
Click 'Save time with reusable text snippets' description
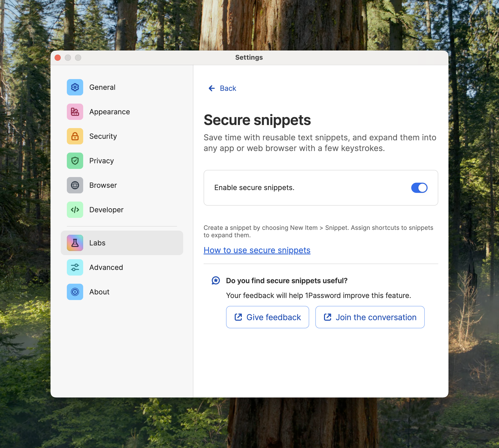tap(320, 143)
